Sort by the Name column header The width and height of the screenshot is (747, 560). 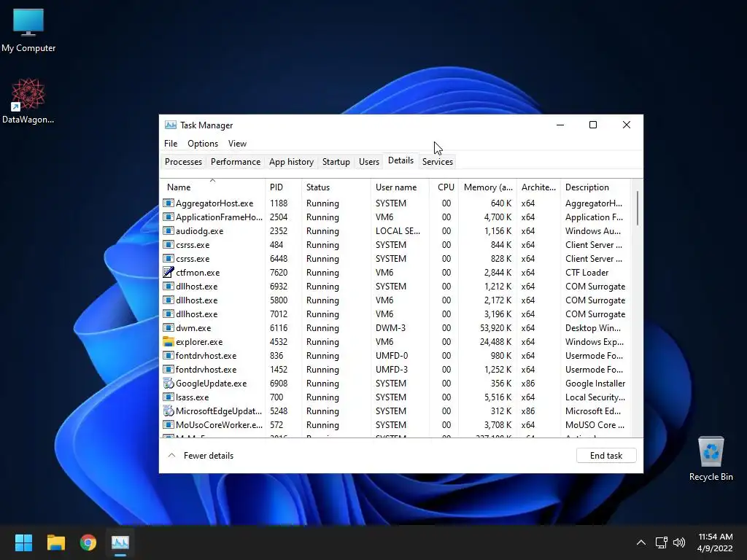[212, 187]
